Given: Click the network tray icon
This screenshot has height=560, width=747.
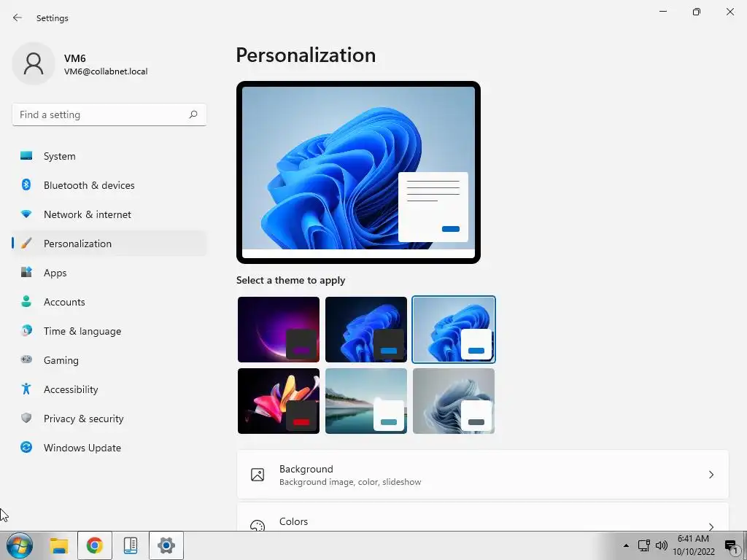Looking at the screenshot, I should click(x=643, y=545).
